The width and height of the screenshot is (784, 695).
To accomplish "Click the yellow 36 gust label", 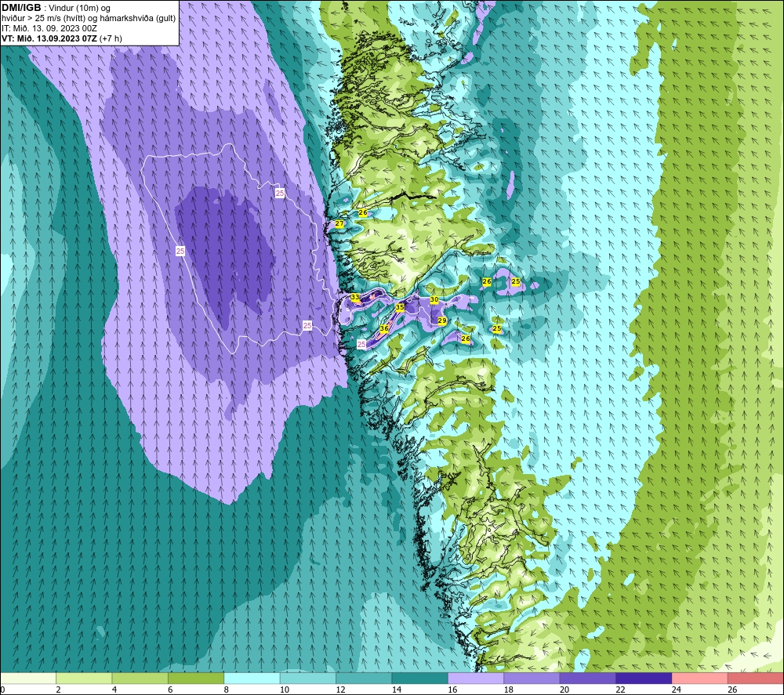I will point(384,329).
